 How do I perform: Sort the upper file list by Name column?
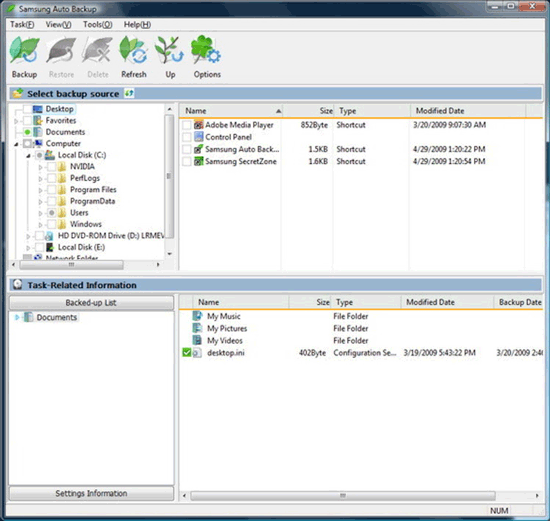pyautogui.click(x=232, y=111)
